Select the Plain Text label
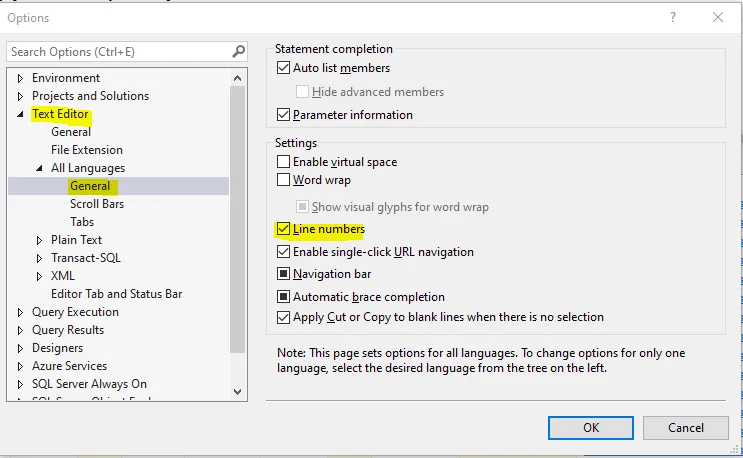The image size is (743, 458). pos(76,240)
